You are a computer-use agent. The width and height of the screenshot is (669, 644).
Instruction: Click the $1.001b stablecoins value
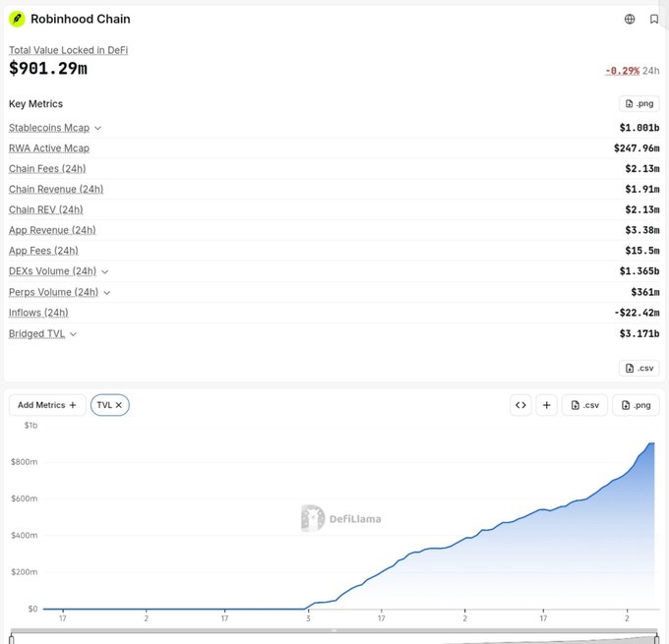tap(639, 128)
